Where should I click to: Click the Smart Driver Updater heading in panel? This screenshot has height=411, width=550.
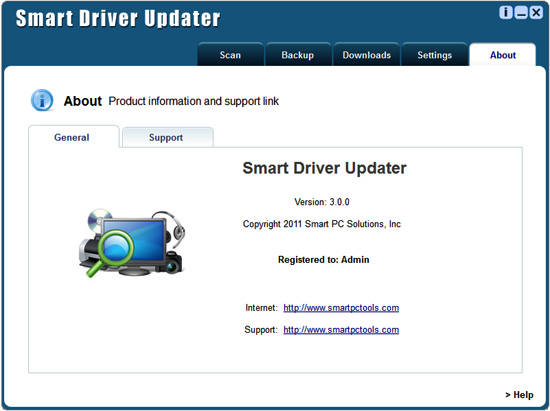pyautogui.click(x=324, y=168)
